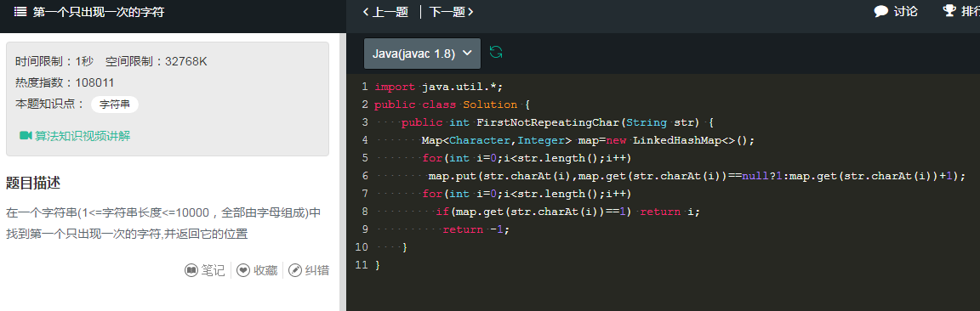Add problem to 收藏 favorites

tap(257, 270)
